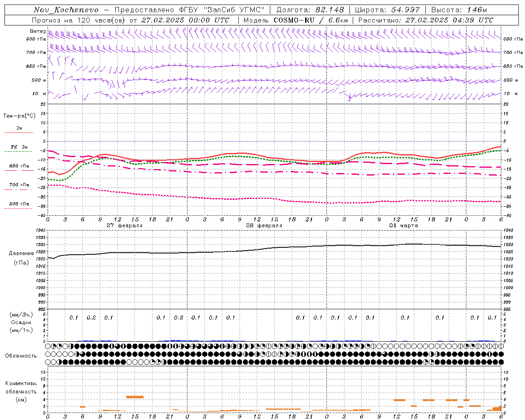The width and height of the screenshot is (525, 420).
Task: Click the (км) unit of convective cloud panel
Action: (x=21, y=399)
